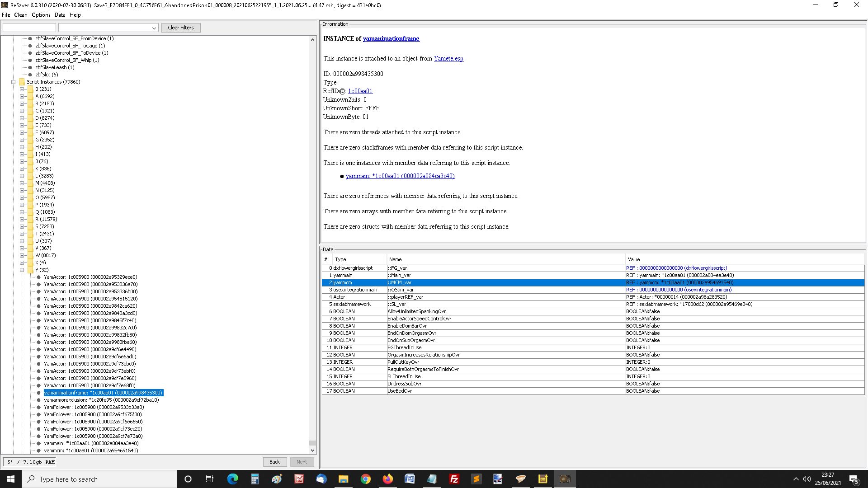Expand the 0 (231) folder
The width and height of the screenshot is (868, 488).
click(x=22, y=89)
